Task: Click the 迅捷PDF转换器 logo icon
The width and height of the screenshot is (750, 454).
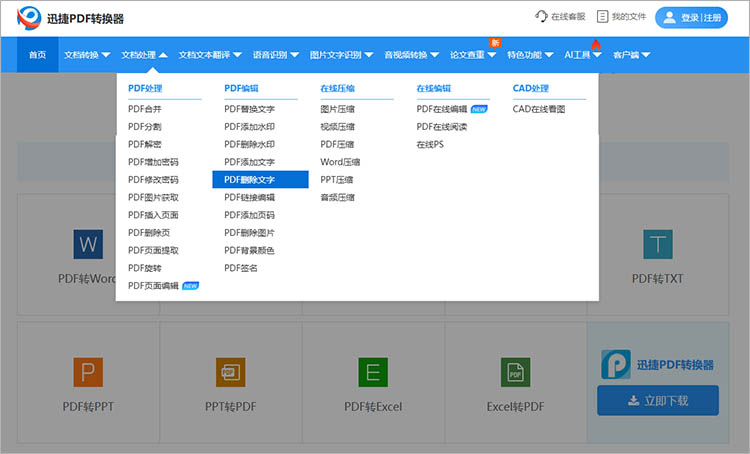Action: pos(29,18)
